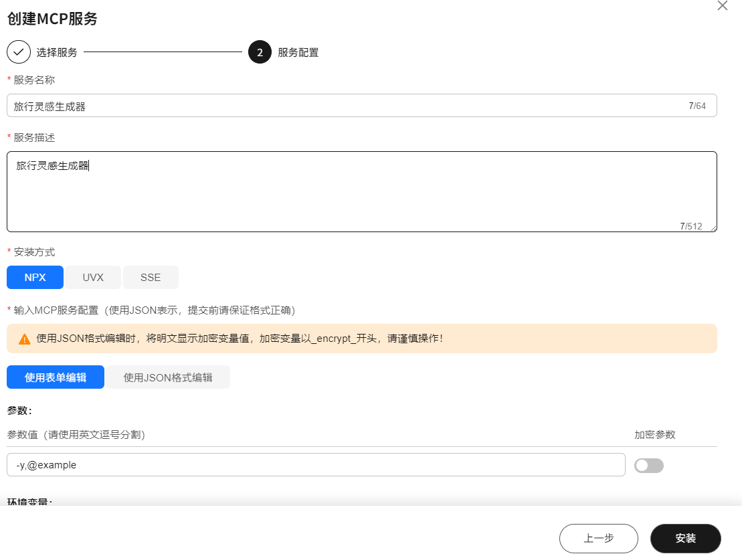Click the 参数值 input with -y,@example

click(316, 465)
